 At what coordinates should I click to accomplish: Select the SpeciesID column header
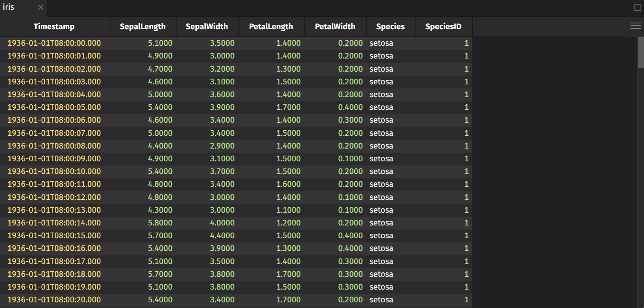443,27
